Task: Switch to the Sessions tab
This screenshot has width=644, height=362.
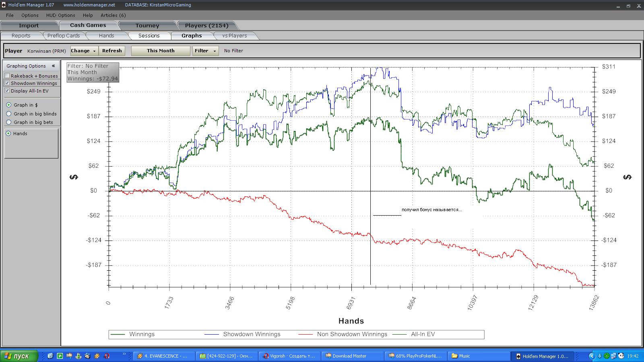Action: tap(149, 36)
